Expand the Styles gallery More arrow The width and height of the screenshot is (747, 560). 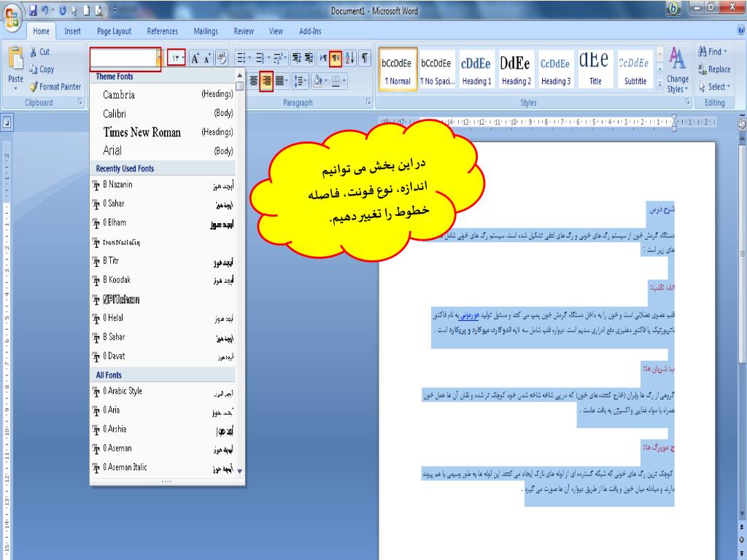[x=659, y=85]
